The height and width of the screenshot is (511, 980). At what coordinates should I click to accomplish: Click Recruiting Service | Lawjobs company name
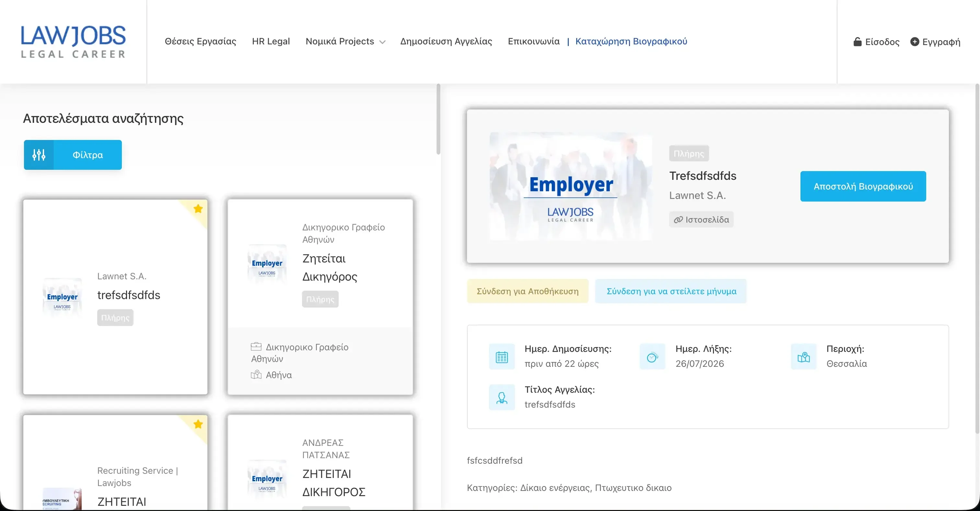click(x=137, y=477)
